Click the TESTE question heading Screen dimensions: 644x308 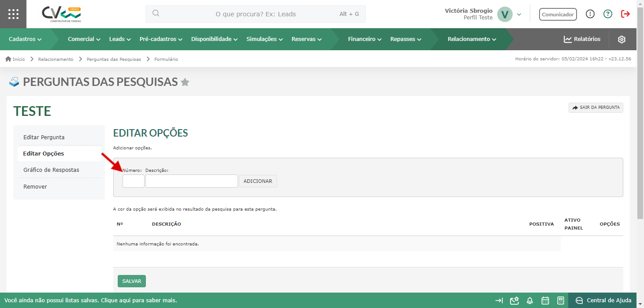pyautogui.click(x=32, y=111)
